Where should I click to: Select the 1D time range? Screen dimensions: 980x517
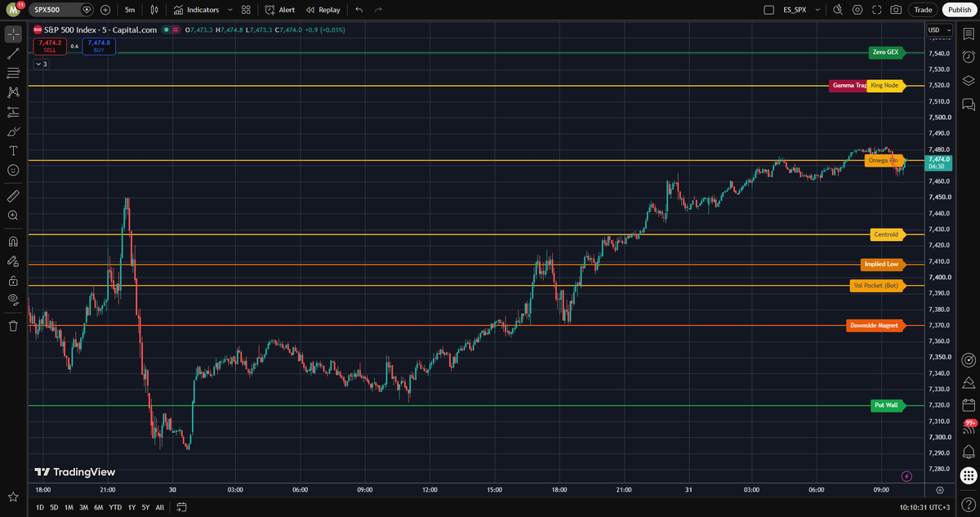[x=40, y=507]
